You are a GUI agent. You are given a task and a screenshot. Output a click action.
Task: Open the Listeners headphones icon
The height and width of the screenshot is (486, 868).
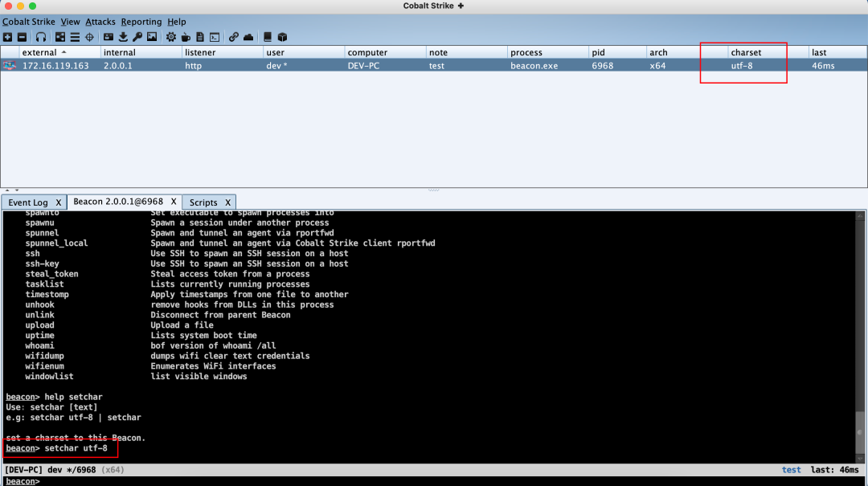point(41,37)
